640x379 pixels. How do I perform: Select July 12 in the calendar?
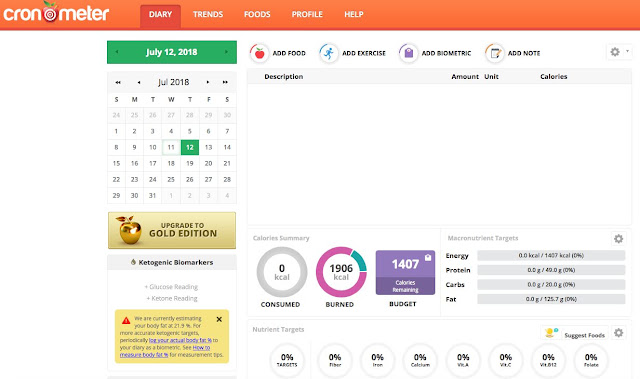[x=190, y=147]
